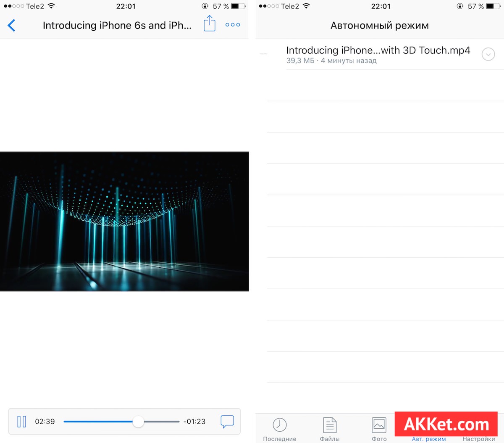Image resolution: width=504 pixels, height=443 pixels.
Task: Click the battery icon in right status bar
Action: click(493, 6)
